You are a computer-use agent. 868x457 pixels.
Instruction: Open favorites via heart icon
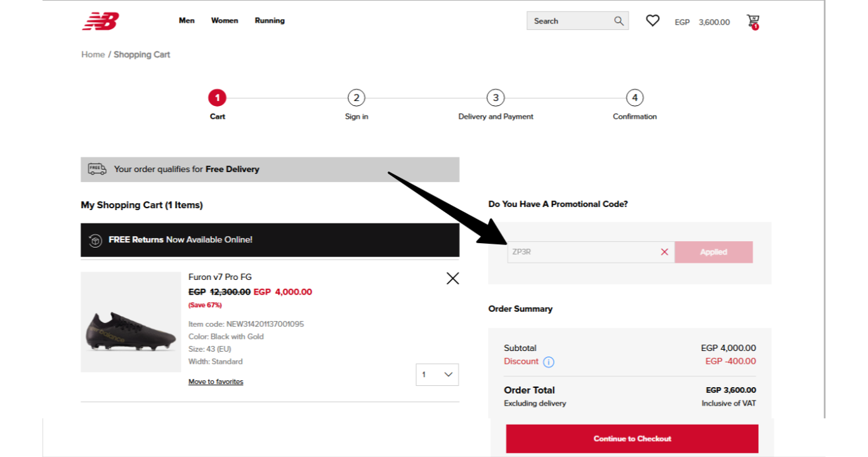pos(653,21)
